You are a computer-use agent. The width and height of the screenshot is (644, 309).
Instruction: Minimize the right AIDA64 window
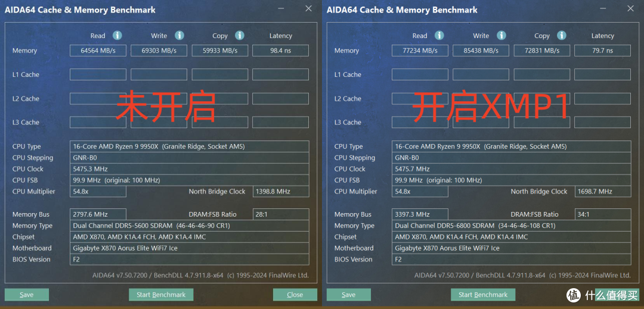click(x=603, y=8)
